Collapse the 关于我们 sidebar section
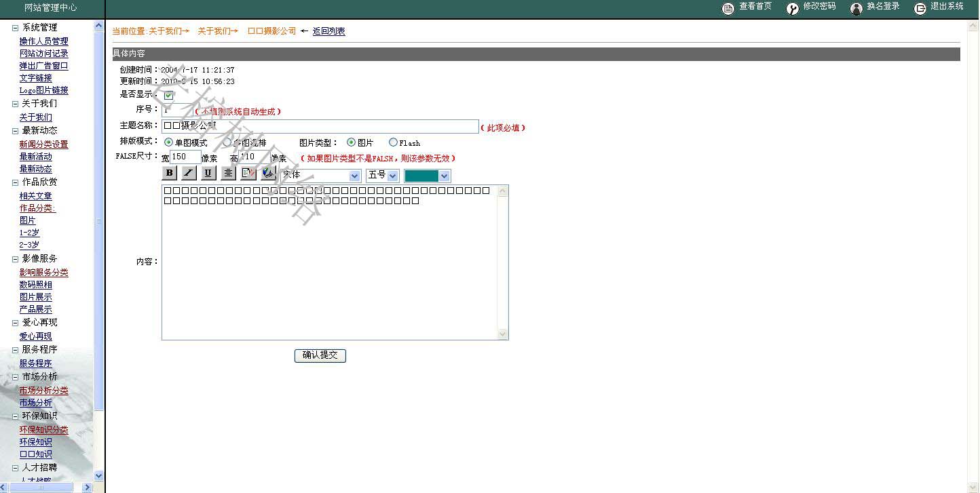The height and width of the screenshot is (493, 980). pos(15,104)
